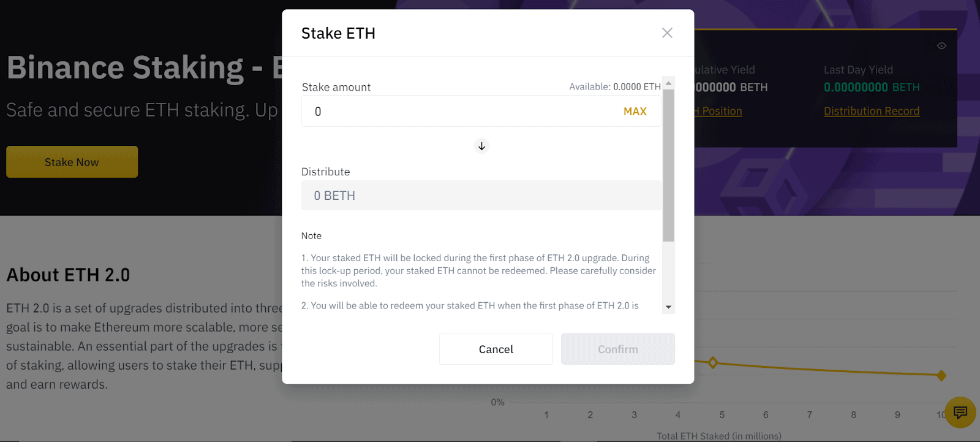Click the Distribute 0 BETH field
The width and height of the screenshot is (980, 442).
481,195
